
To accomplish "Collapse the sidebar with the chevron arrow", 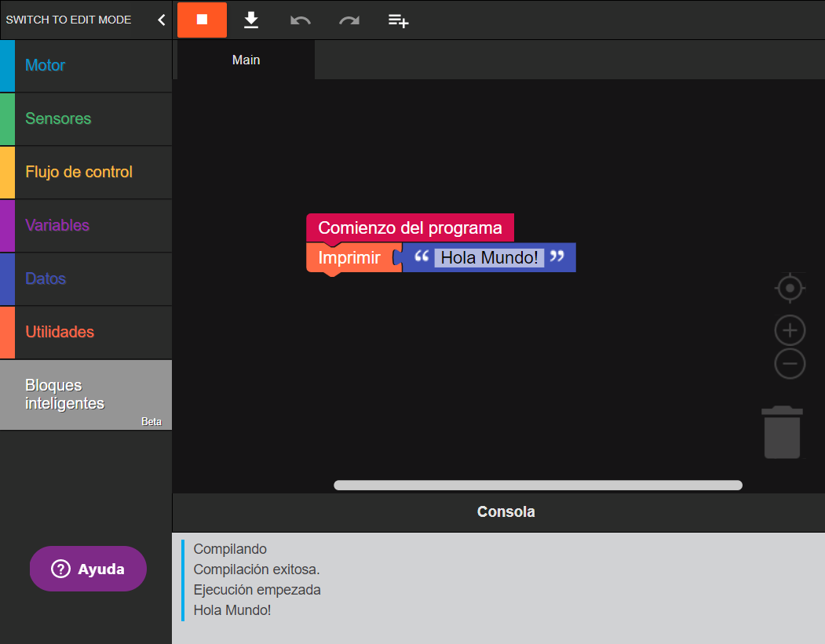I will 162,20.
